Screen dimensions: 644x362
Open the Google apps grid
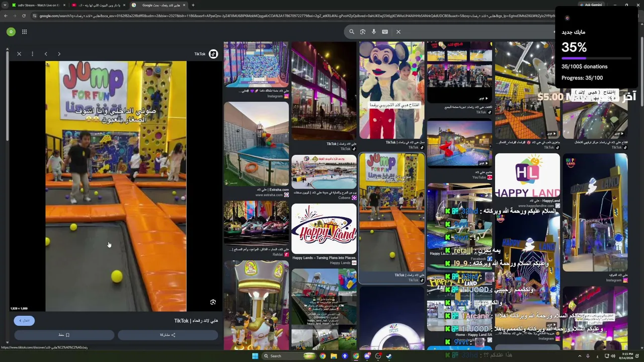coord(24,32)
